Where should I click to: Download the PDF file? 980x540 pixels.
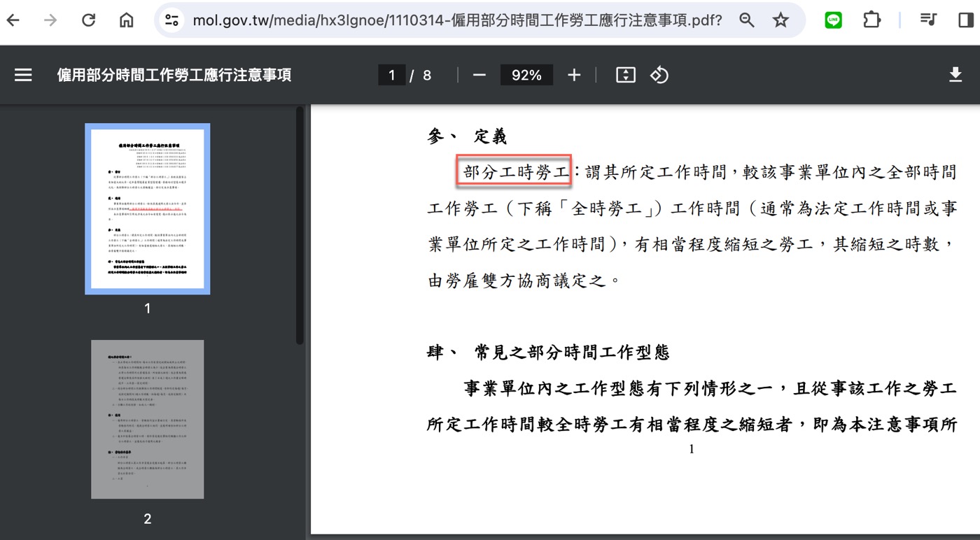click(x=955, y=75)
